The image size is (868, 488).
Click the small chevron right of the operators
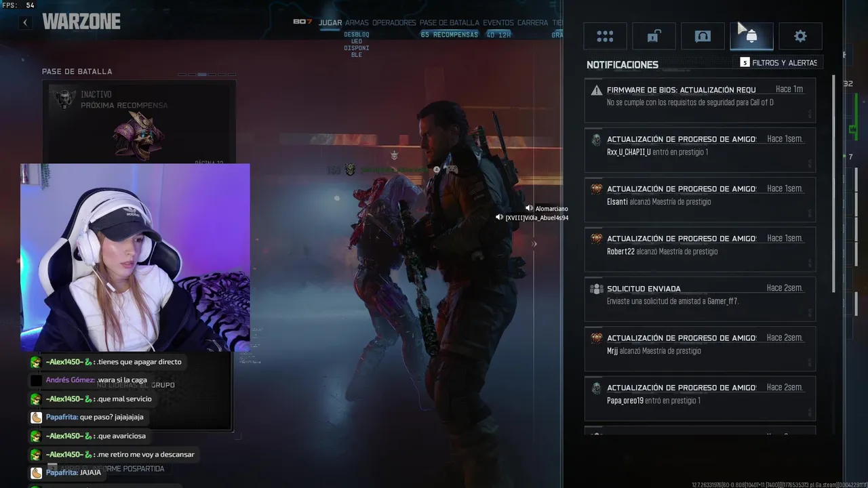click(534, 244)
